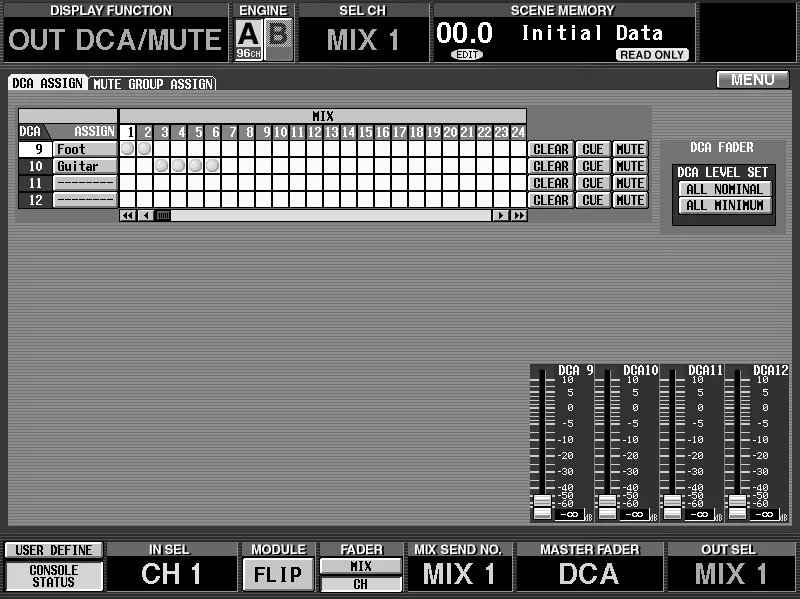
Task: Jump to the last columns with the double-right scroll arrow
Action: point(518,215)
